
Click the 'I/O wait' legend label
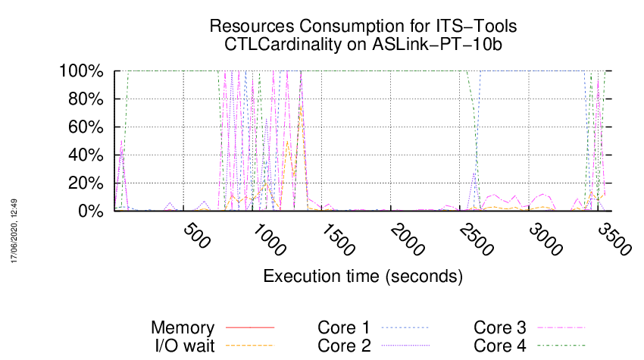coord(185,346)
